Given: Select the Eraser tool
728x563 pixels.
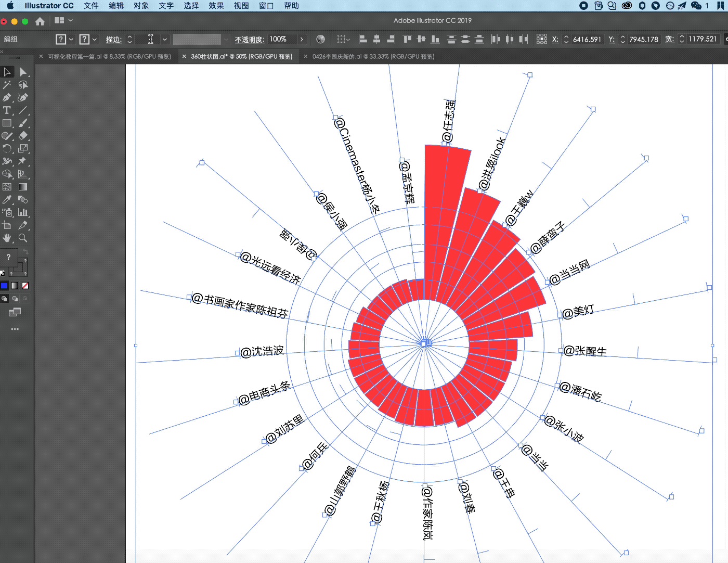Looking at the screenshot, I should point(23,136).
